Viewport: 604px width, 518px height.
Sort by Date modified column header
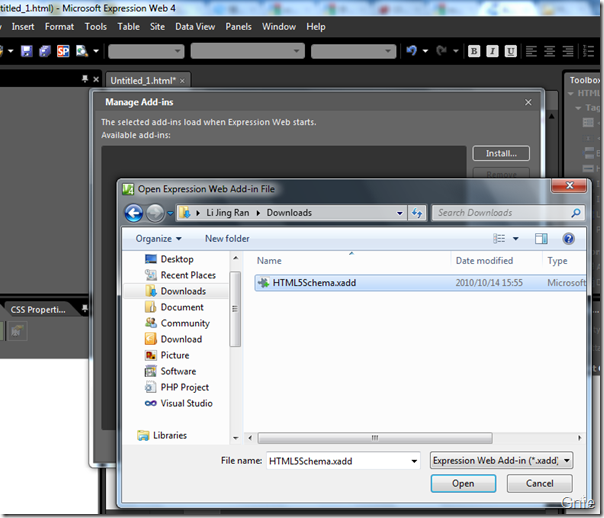pyautogui.click(x=484, y=261)
